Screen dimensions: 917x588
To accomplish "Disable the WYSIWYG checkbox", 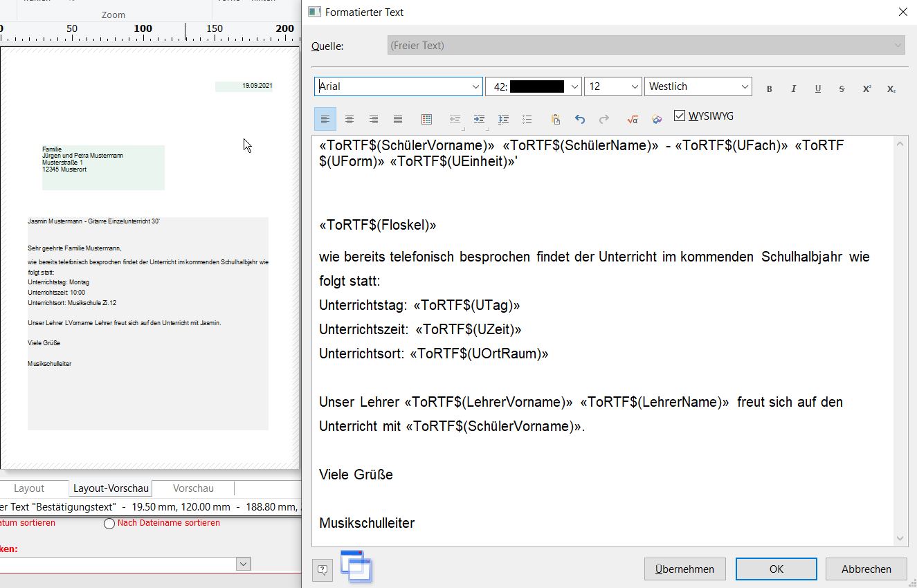I will pos(680,116).
